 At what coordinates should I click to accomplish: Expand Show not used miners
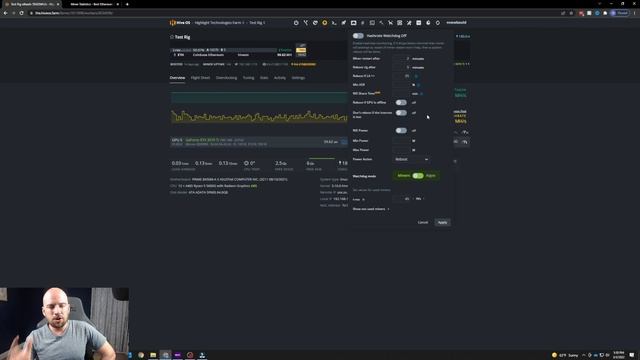point(371,209)
